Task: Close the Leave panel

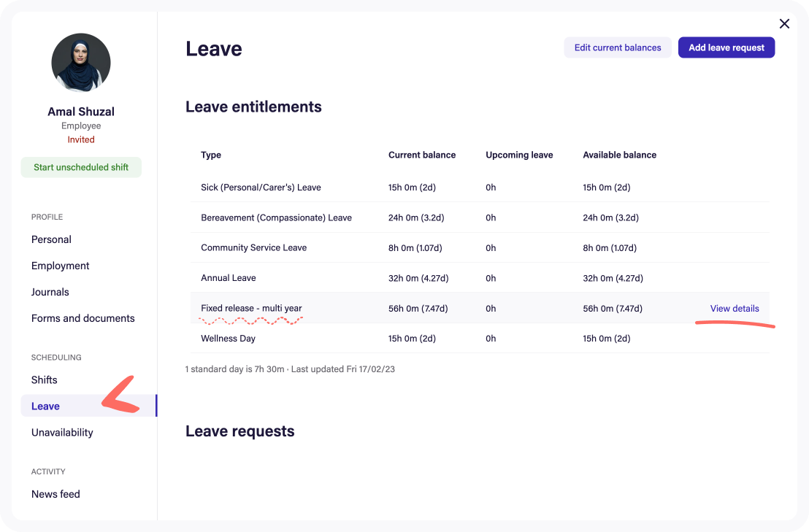Action: (x=784, y=23)
